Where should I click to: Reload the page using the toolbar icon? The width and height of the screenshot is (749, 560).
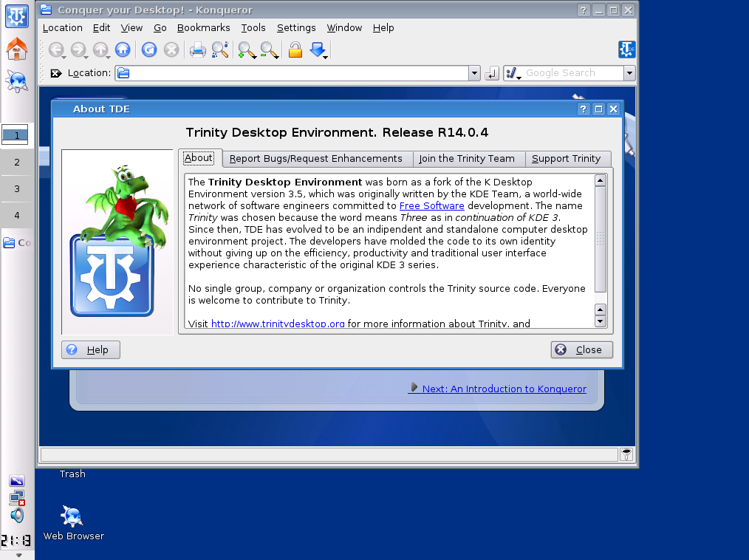click(148, 49)
